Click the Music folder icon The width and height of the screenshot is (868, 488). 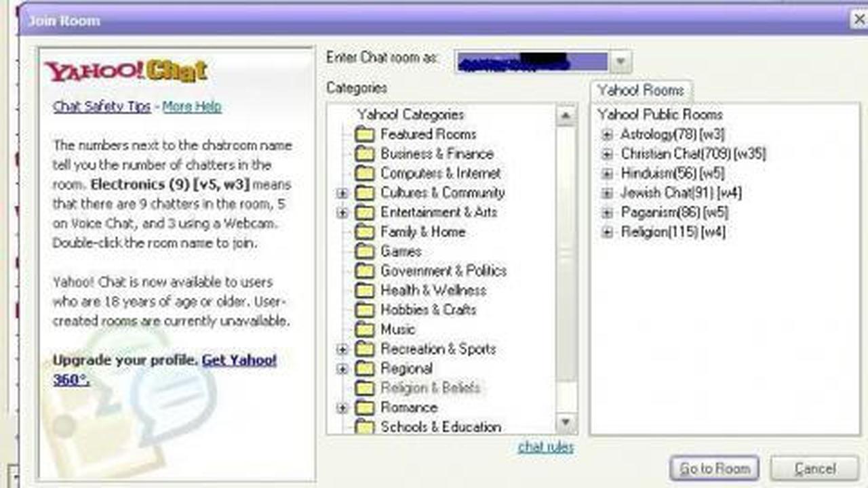[x=365, y=329]
